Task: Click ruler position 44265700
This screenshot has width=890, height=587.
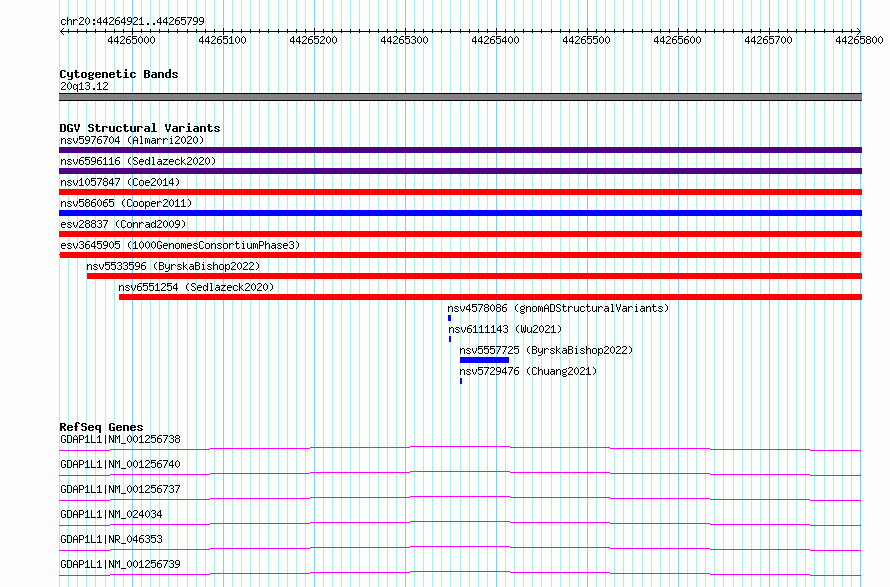Action: [769, 40]
